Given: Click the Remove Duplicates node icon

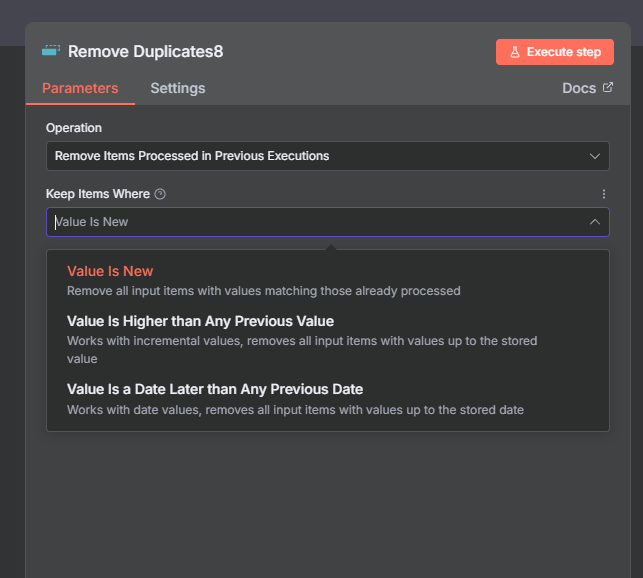Looking at the screenshot, I should (x=51, y=50).
